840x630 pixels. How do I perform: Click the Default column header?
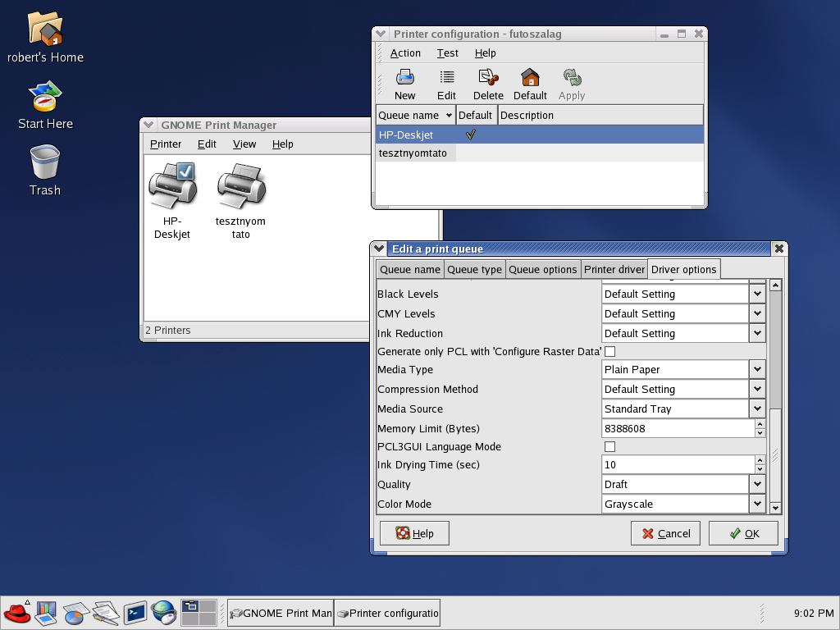tap(477, 115)
